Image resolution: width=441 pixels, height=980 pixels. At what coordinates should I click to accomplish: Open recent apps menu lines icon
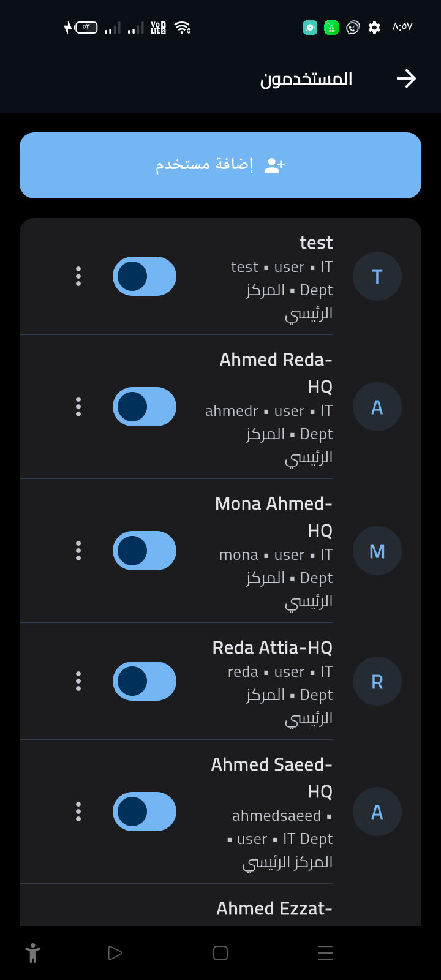tap(326, 953)
